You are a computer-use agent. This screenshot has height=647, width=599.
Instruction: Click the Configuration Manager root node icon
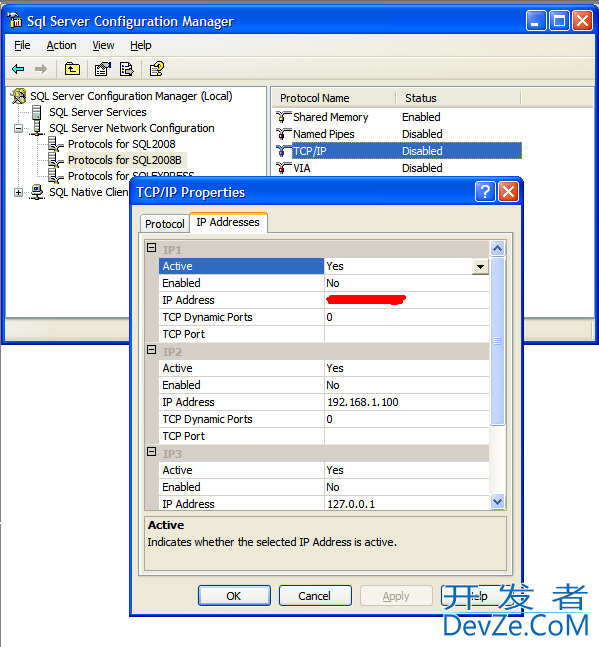tap(19, 96)
